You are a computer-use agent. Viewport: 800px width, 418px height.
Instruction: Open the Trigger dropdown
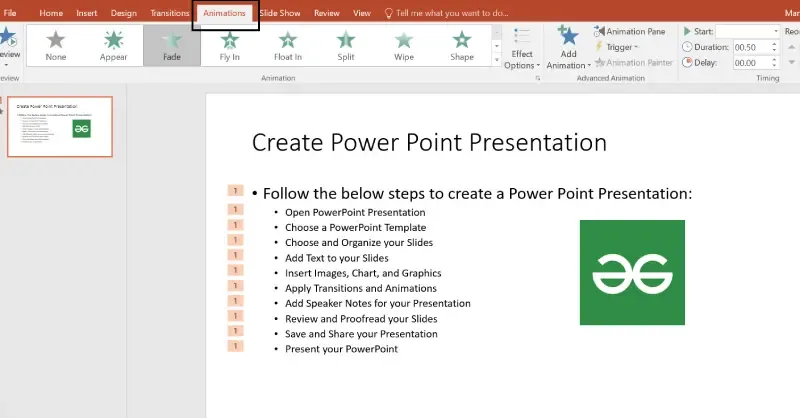tap(617, 47)
